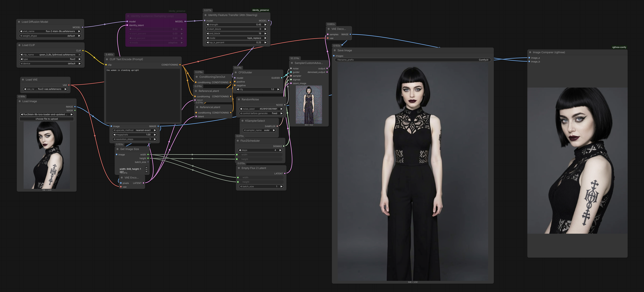This screenshot has width=644, height=292.
Task: Click the SIGMAS output socket on Flux2Scheduler
Action: 284,146
